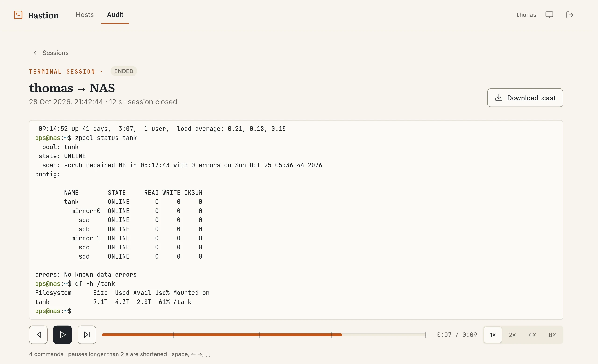Click the last ops@nas prompt line
Screen dimensions: 598x364
coord(53,311)
